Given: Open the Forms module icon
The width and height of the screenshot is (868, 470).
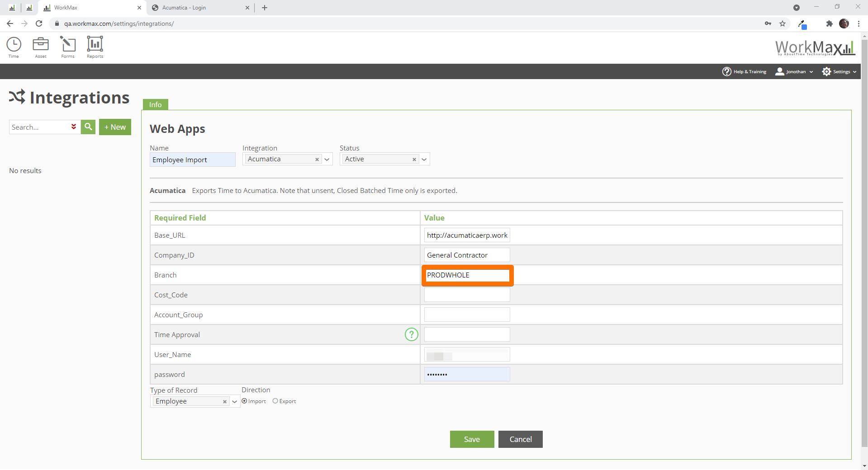Looking at the screenshot, I should click(x=68, y=47).
